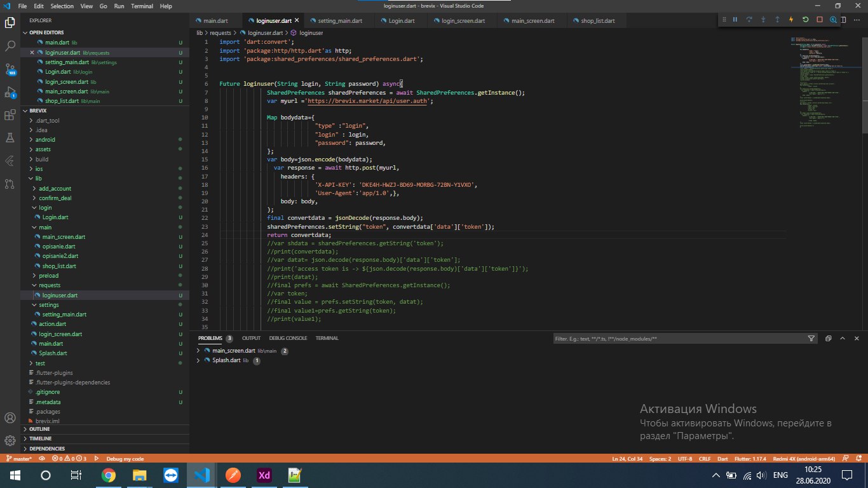Image resolution: width=868 pixels, height=488 pixels.
Task: Open Dart DevTools from debug toolbar
Action: click(834, 20)
